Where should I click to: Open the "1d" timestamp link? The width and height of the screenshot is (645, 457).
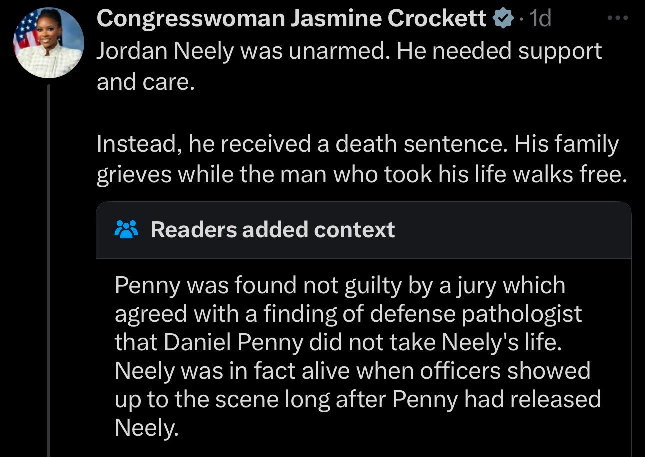pyautogui.click(x=540, y=19)
